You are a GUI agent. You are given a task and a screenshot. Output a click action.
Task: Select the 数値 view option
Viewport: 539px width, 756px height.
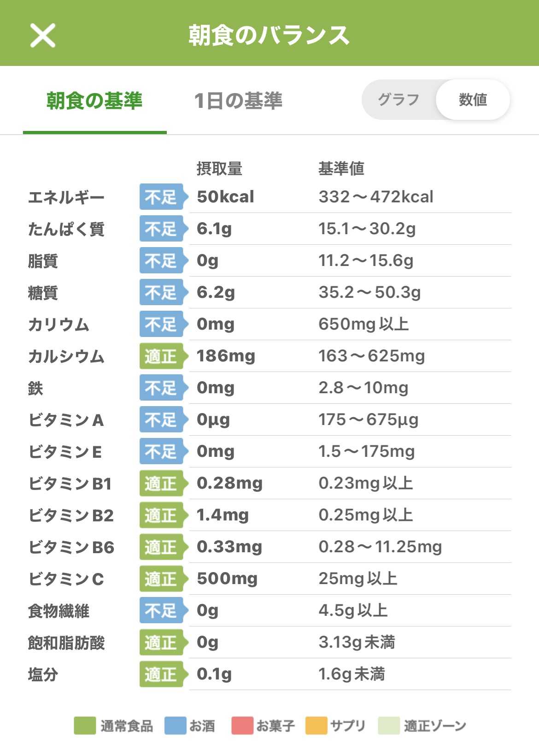[x=473, y=100]
